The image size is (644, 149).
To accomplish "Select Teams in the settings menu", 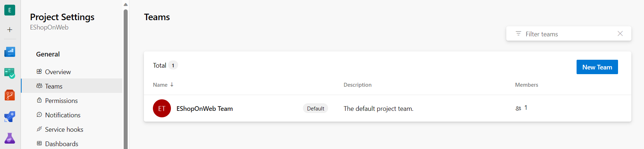I will (54, 86).
